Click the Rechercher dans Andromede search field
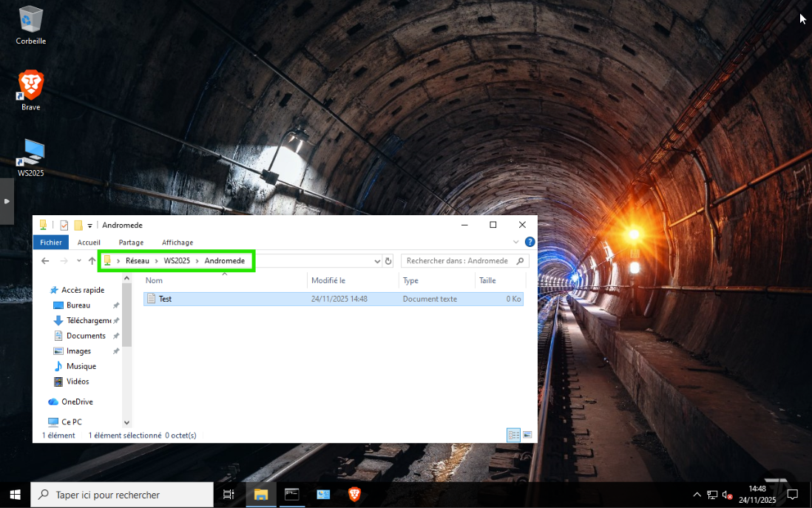Screen dimensions: 812x508 pyautogui.click(x=459, y=261)
